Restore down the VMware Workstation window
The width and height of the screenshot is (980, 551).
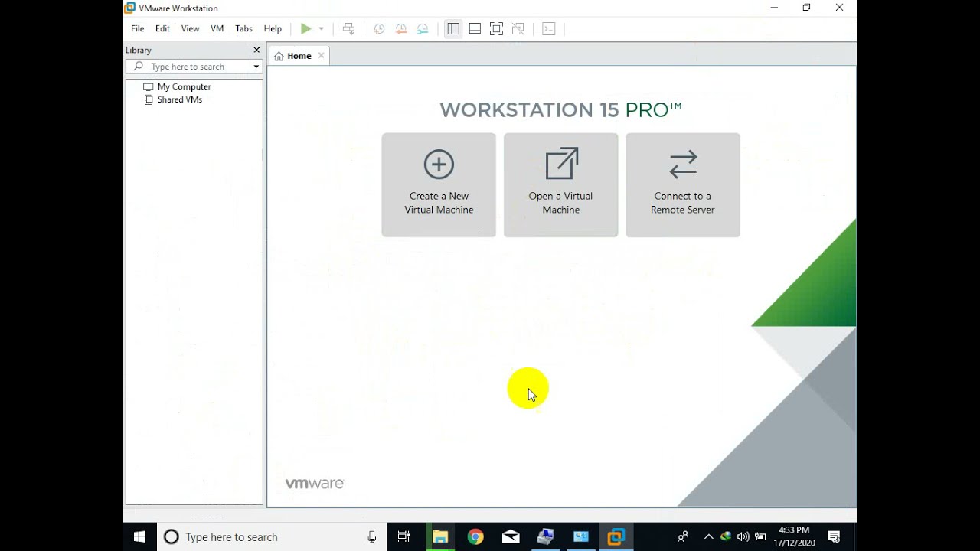pos(806,8)
